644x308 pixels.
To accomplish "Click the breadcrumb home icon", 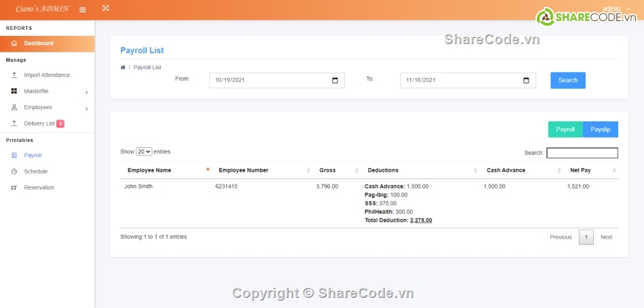I will tap(123, 67).
